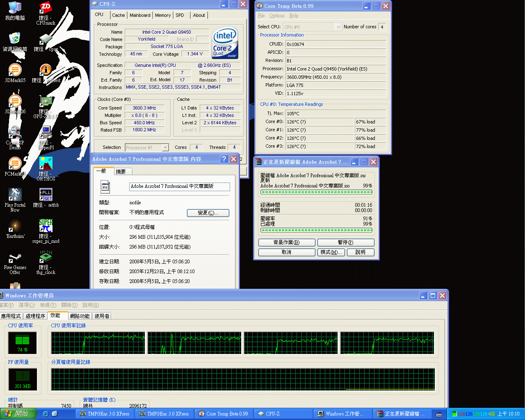Click the Intel Core 2 Quad logo in CPU-Z

tap(225, 43)
